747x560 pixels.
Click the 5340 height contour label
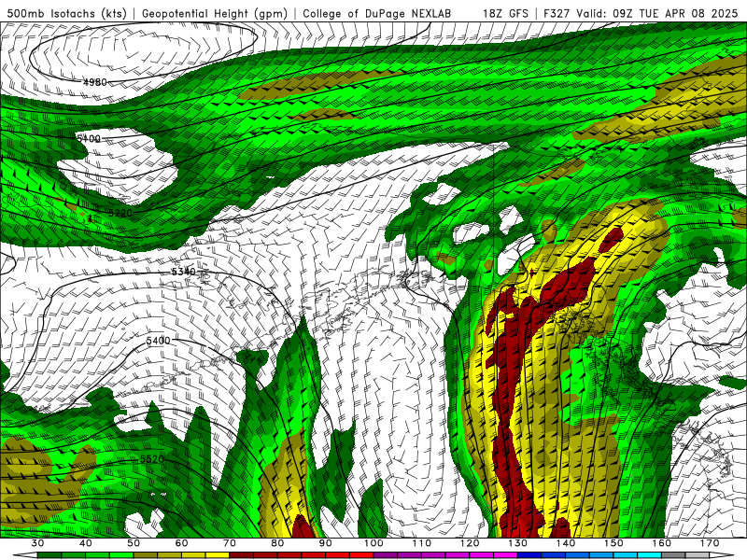(x=183, y=272)
